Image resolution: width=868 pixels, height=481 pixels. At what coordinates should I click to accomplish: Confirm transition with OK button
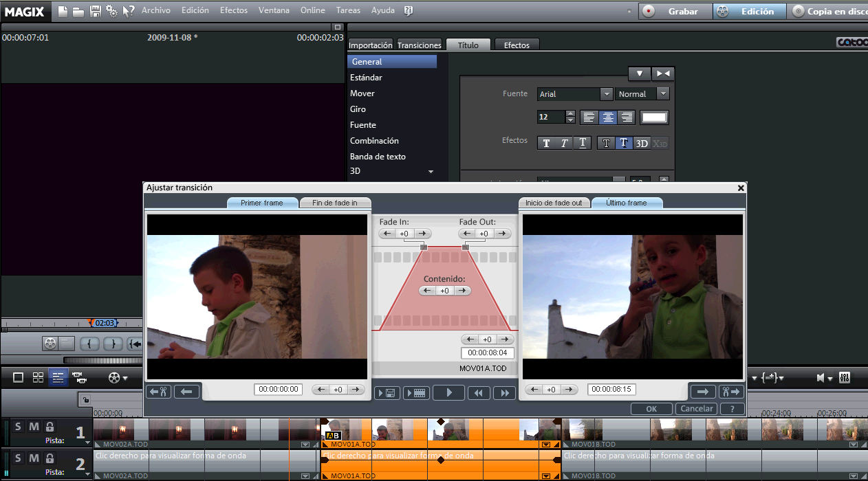pos(651,409)
